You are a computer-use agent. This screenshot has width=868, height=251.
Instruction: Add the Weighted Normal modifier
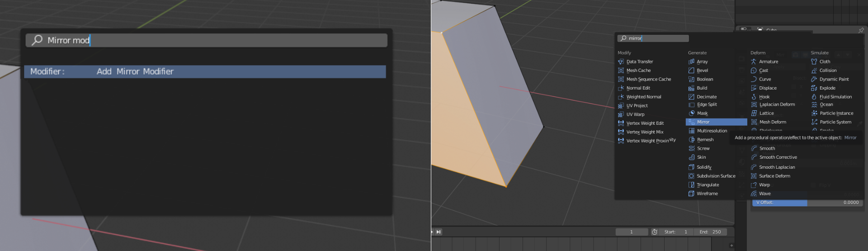[639, 97]
